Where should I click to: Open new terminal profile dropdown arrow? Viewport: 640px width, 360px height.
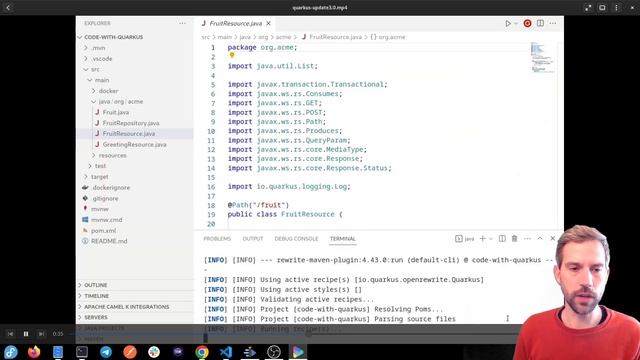pos(491,239)
